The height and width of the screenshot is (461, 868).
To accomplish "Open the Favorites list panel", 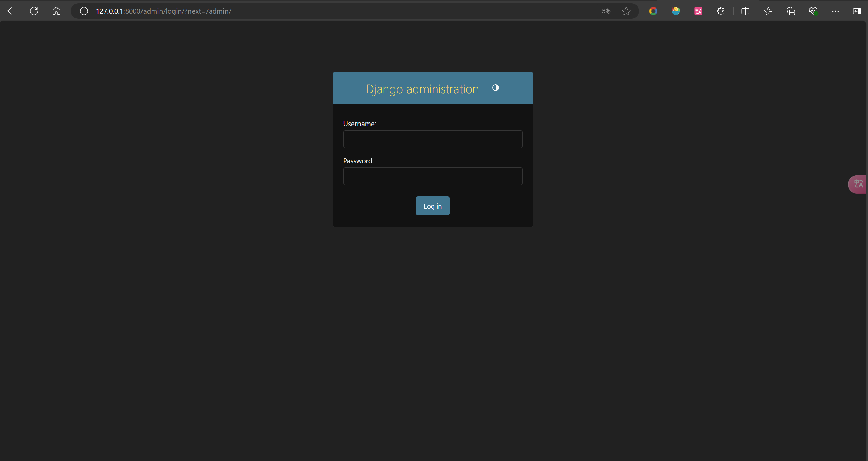I will (768, 11).
